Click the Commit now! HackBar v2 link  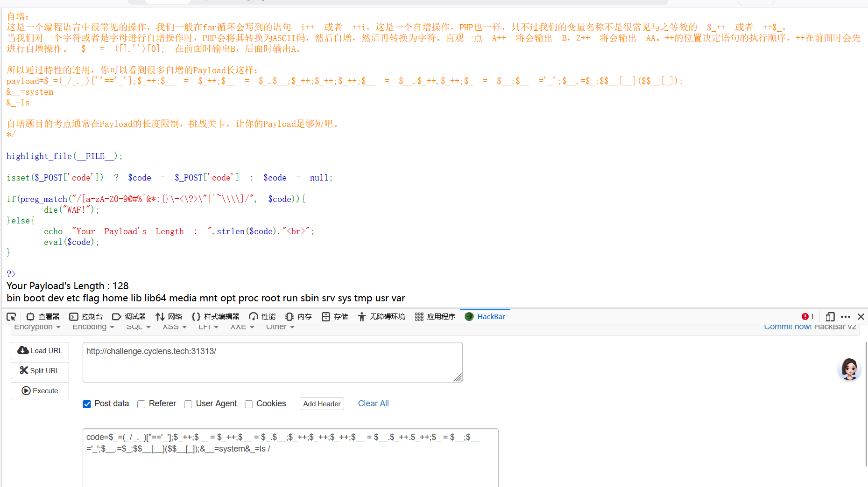810,327
